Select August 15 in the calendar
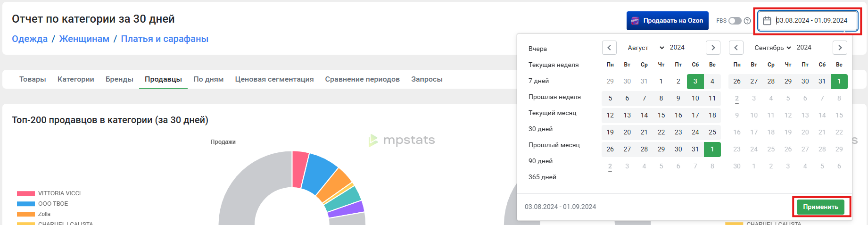The image size is (868, 225). coord(661,115)
